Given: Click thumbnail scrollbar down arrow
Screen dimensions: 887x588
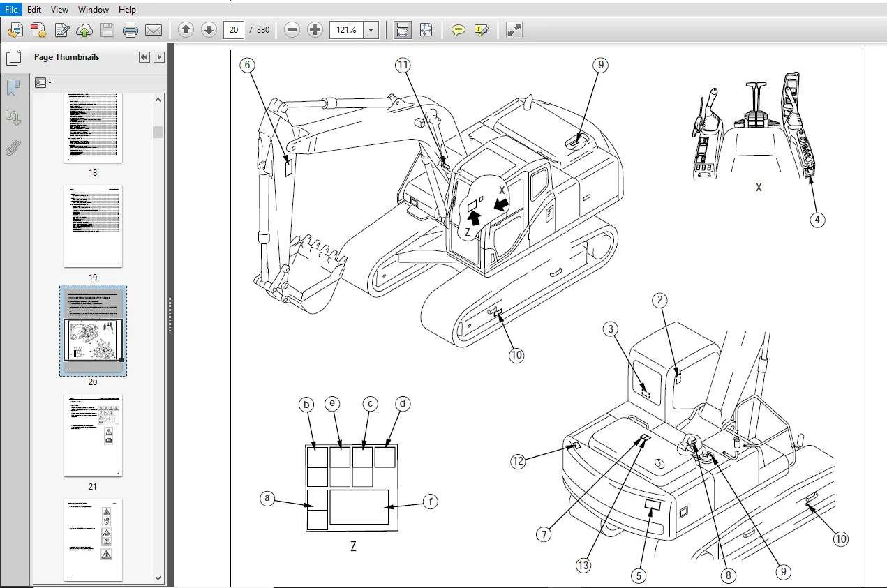Looking at the screenshot, I should pos(158,578).
